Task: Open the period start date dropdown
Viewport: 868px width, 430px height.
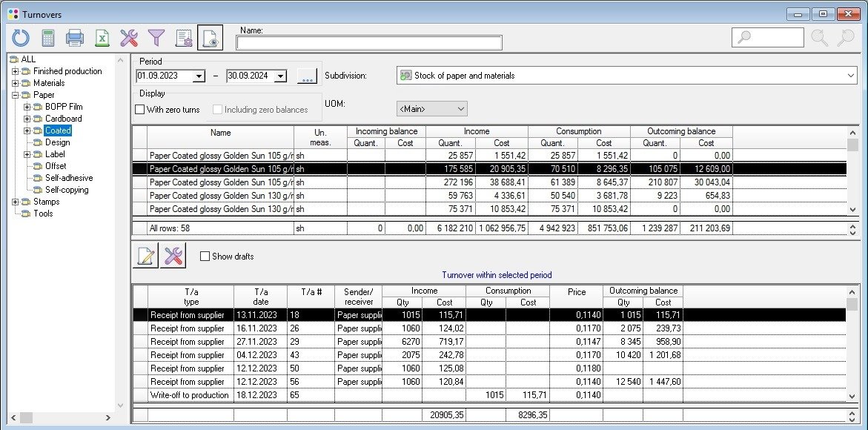Action: pos(199,76)
